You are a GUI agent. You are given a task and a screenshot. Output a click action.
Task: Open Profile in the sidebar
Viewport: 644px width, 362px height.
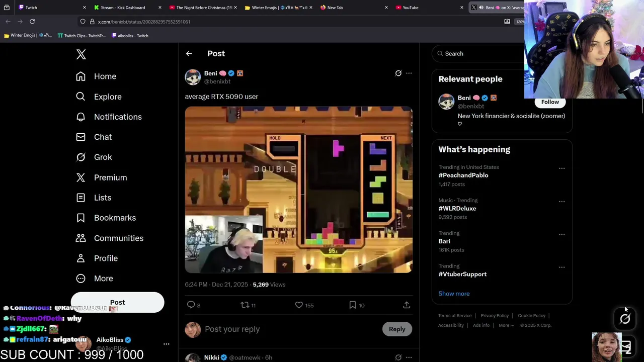point(97,258)
